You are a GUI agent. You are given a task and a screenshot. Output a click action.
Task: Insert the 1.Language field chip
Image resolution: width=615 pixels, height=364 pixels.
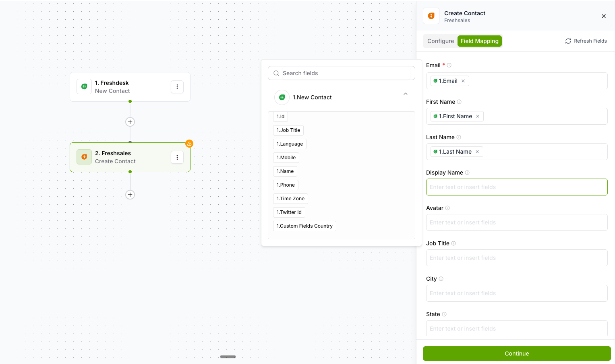290,144
